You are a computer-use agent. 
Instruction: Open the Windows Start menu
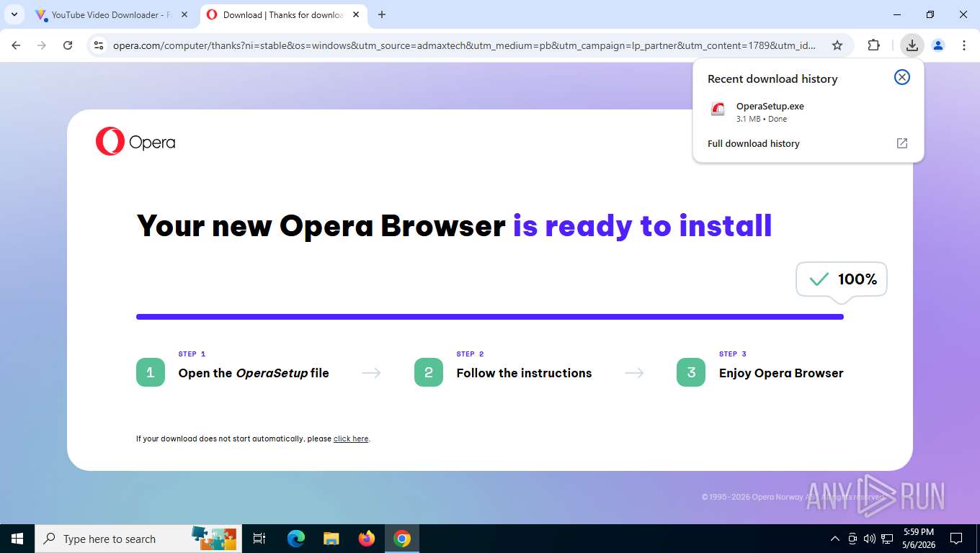pyautogui.click(x=17, y=539)
